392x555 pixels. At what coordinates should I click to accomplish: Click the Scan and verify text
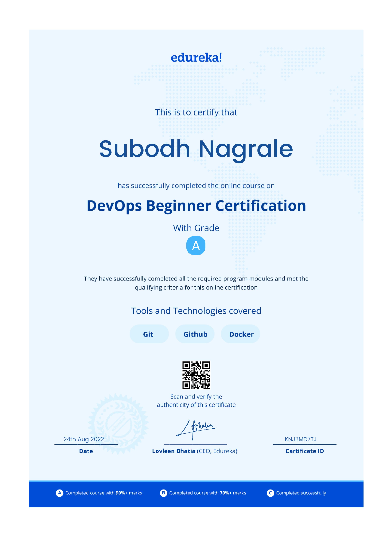click(x=196, y=396)
